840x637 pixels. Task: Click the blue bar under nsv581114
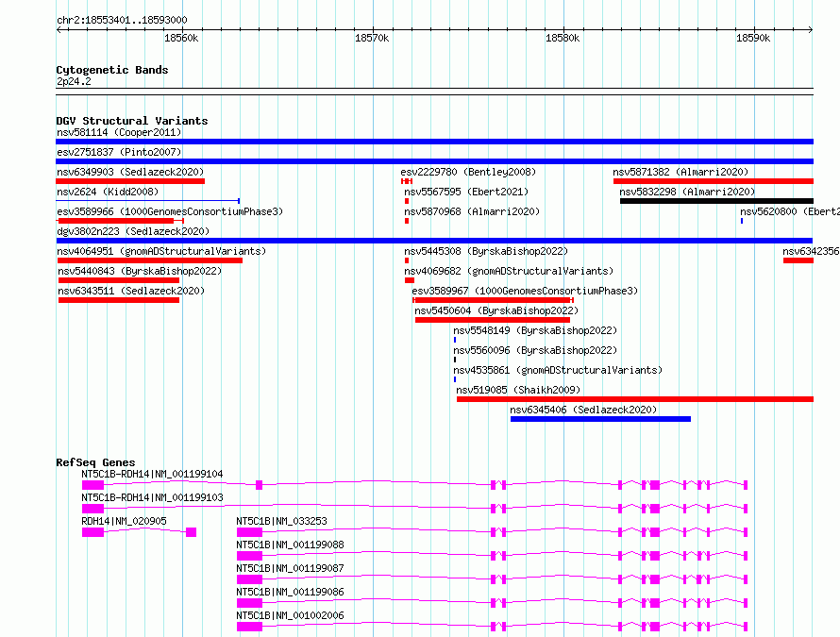pos(434,142)
